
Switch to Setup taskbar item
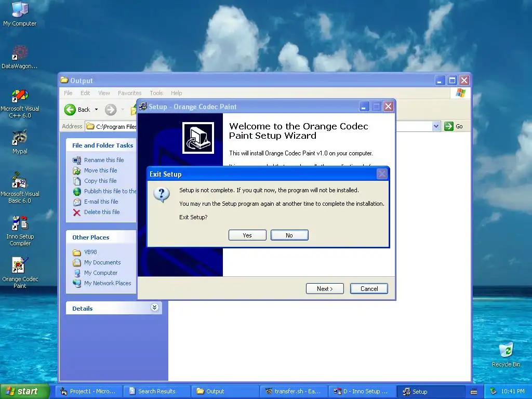click(x=430, y=392)
